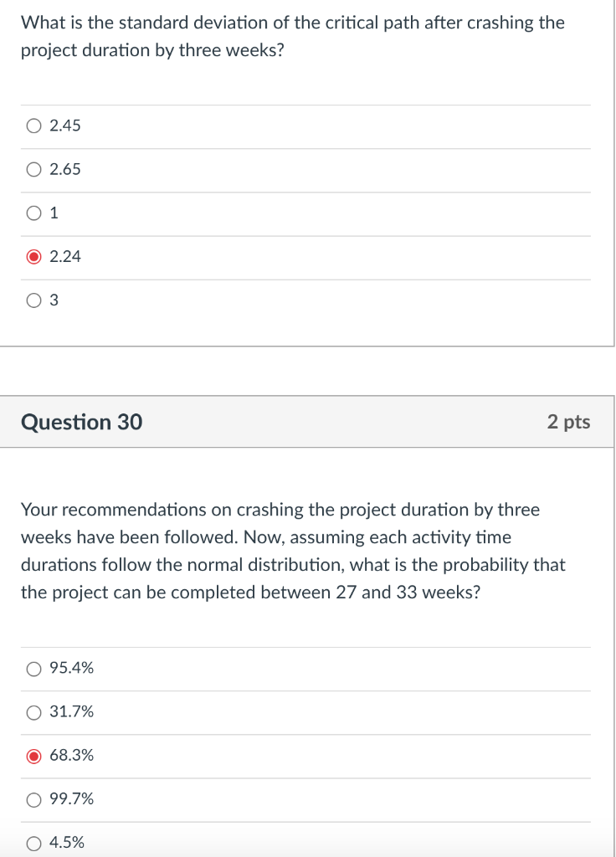
Task: Click the Question 30 header
Action: pyautogui.click(x=81, y=422)
